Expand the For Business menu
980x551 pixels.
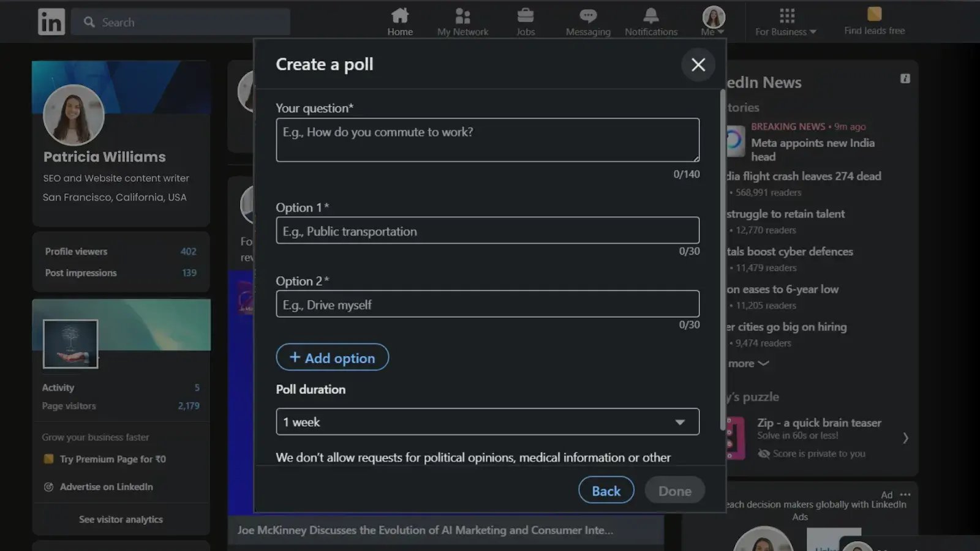point(786,21)
